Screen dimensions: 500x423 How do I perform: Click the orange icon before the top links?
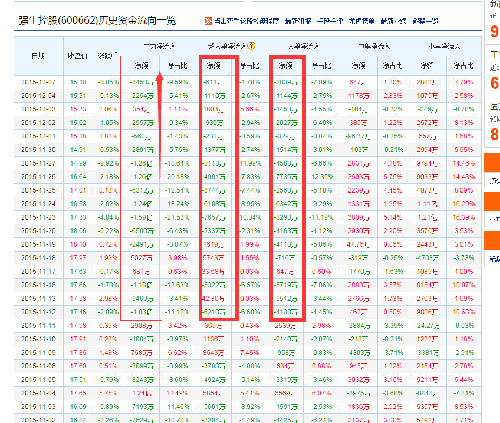click(x=208, y=21)
